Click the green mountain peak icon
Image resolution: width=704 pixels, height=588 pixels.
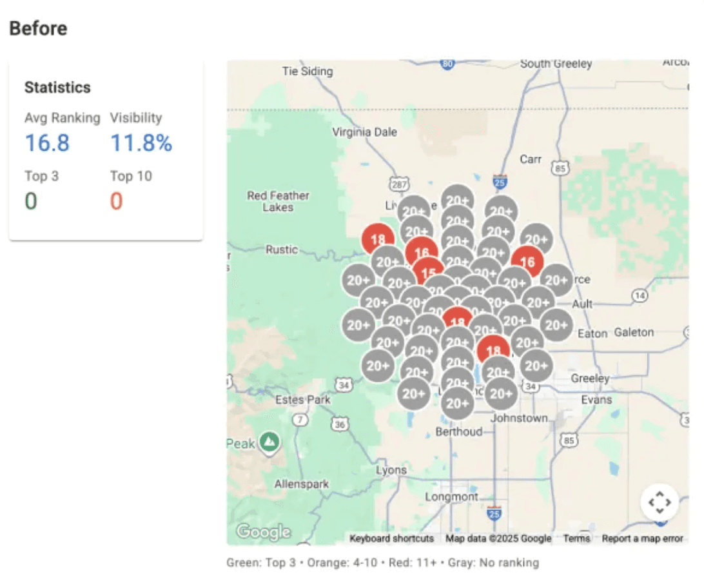pyautogui.click(x=270, y=442)
